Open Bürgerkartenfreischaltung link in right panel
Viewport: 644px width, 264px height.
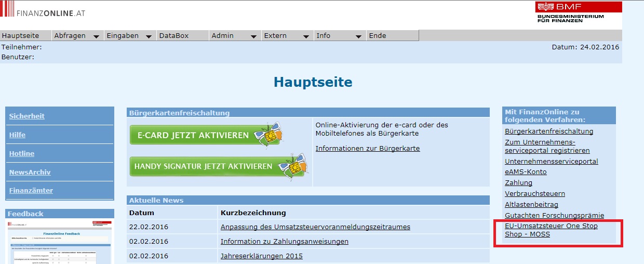point(549,131)
